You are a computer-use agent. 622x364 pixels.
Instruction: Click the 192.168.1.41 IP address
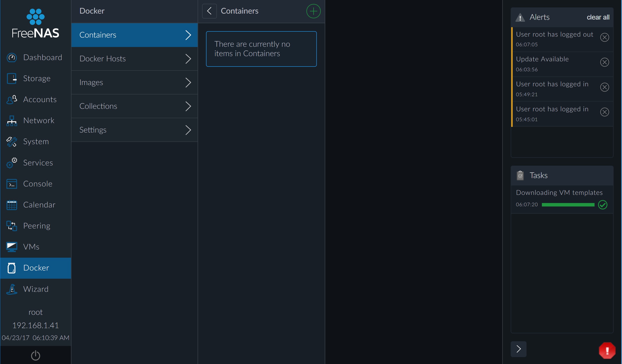coord(36,325)
